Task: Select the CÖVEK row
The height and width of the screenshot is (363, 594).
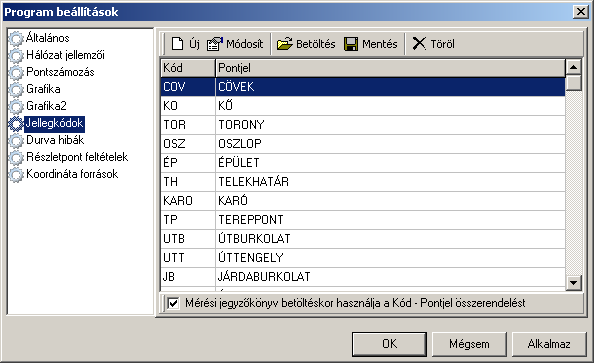Action: pos(363,87)
